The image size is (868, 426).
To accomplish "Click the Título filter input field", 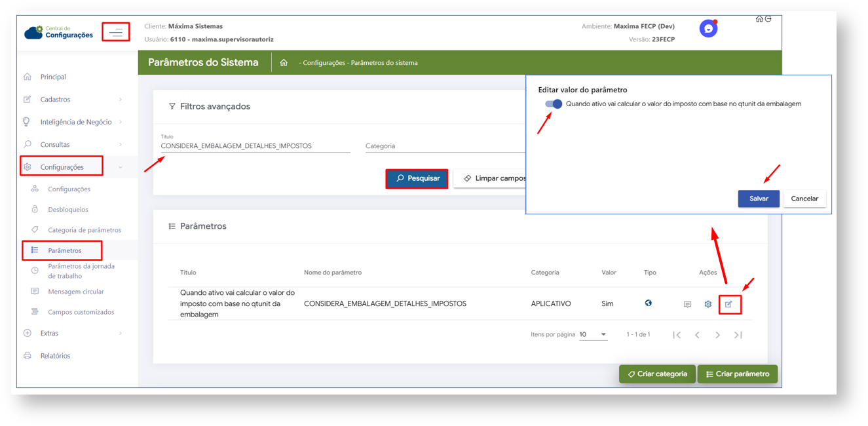I will [255, 146].
